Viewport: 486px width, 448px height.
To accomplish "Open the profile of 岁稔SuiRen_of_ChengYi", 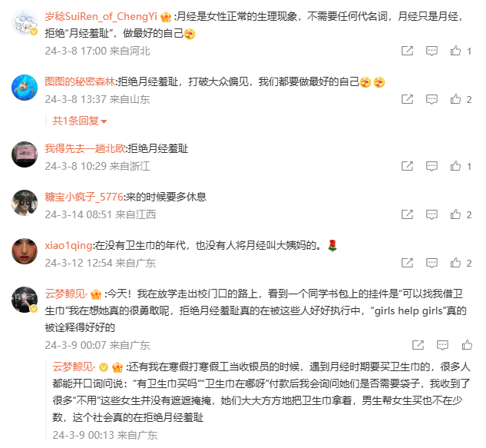I will click(x=101, y=16).
